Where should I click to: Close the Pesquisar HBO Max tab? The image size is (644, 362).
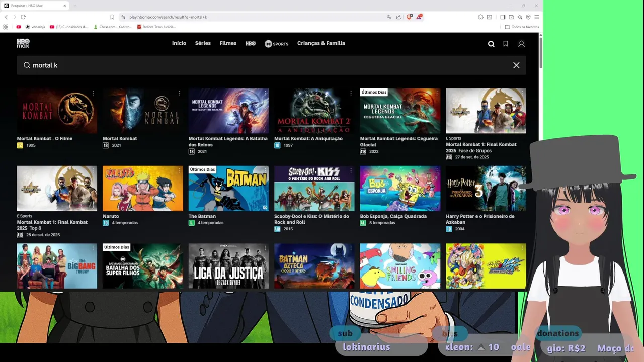[65, 6]
